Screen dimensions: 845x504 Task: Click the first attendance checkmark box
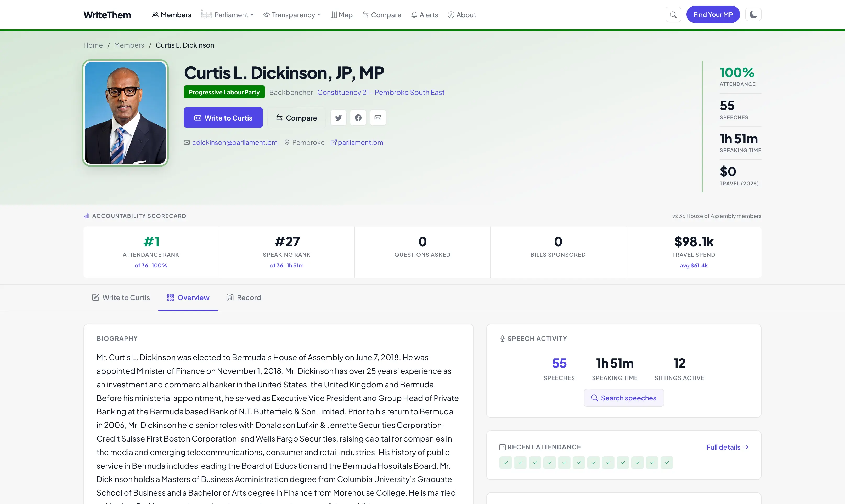[505, 463]
